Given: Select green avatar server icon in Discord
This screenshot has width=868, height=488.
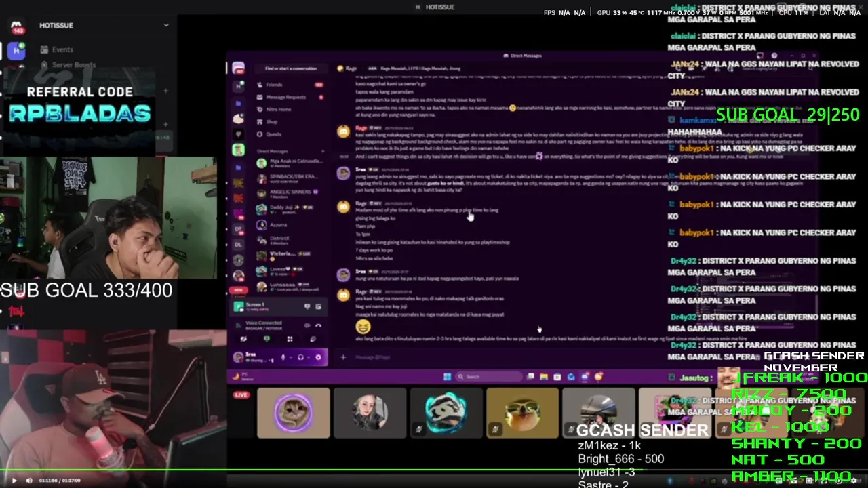Looking at the screenshot, I should click(238, 150).
